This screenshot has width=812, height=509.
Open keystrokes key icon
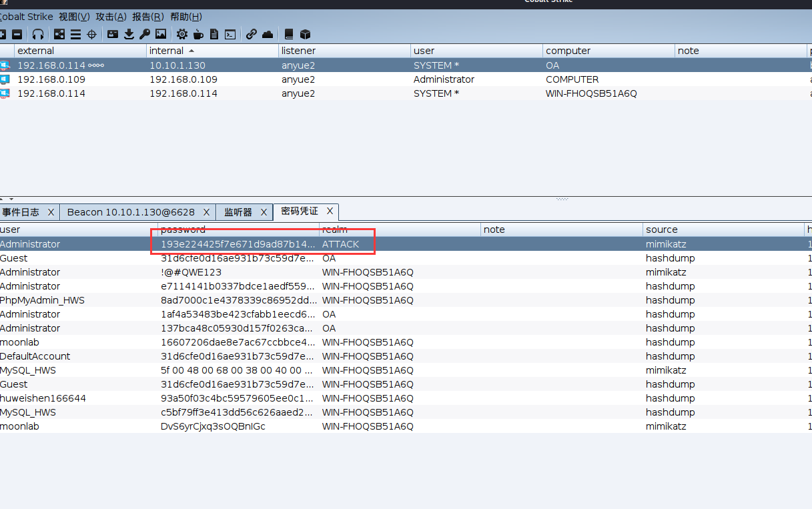click(144, 34)
